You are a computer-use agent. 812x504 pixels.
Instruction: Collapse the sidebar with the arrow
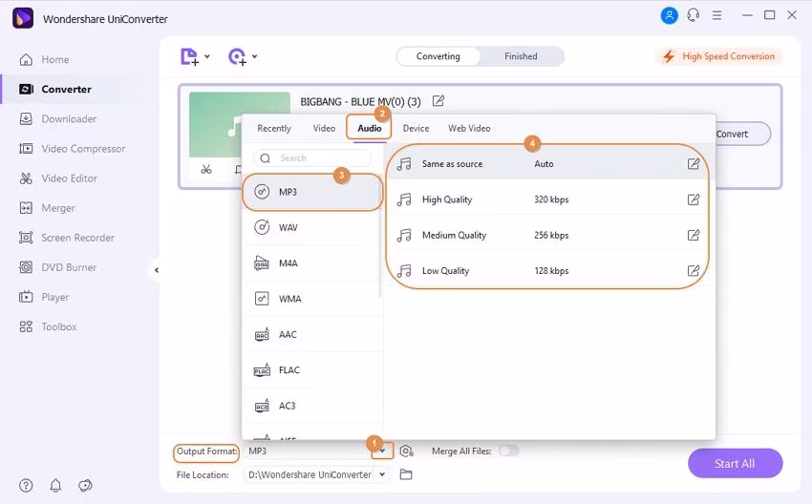[157, 270]
